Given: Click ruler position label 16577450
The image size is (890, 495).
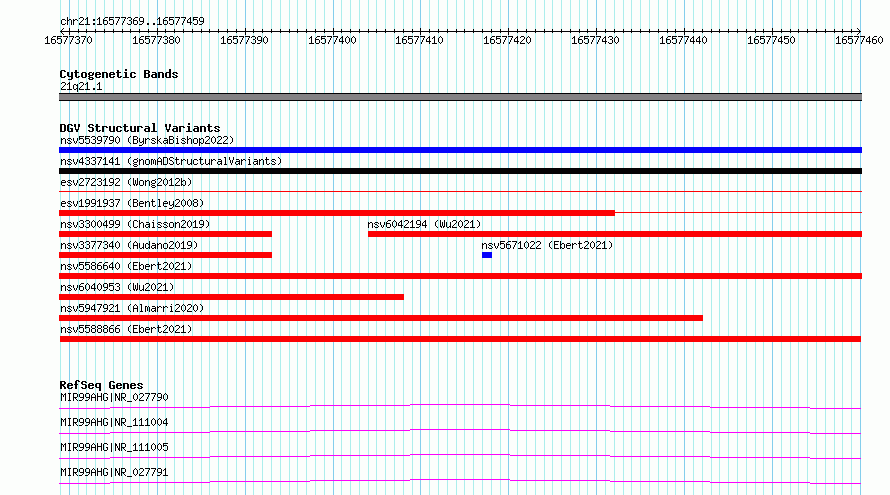Looking at the screenshot, I should coord(771,40).
